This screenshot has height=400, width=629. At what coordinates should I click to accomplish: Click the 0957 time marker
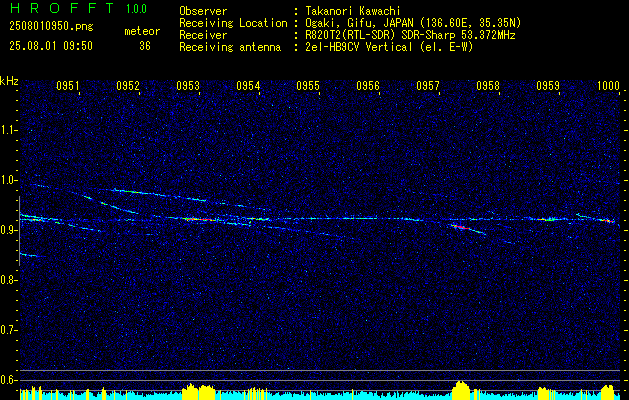428,85
